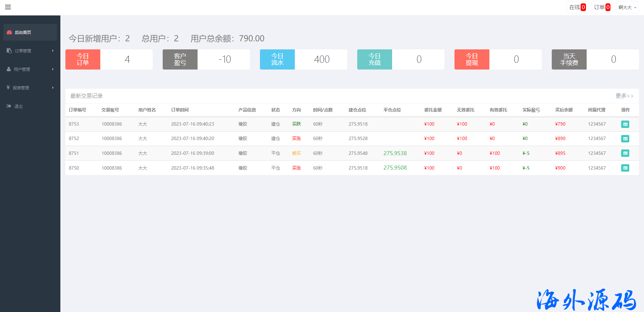The width and height of the screenshot is (644, 312).
Task: Click the yen icon for 报表管理
Action: pos(8,88)
